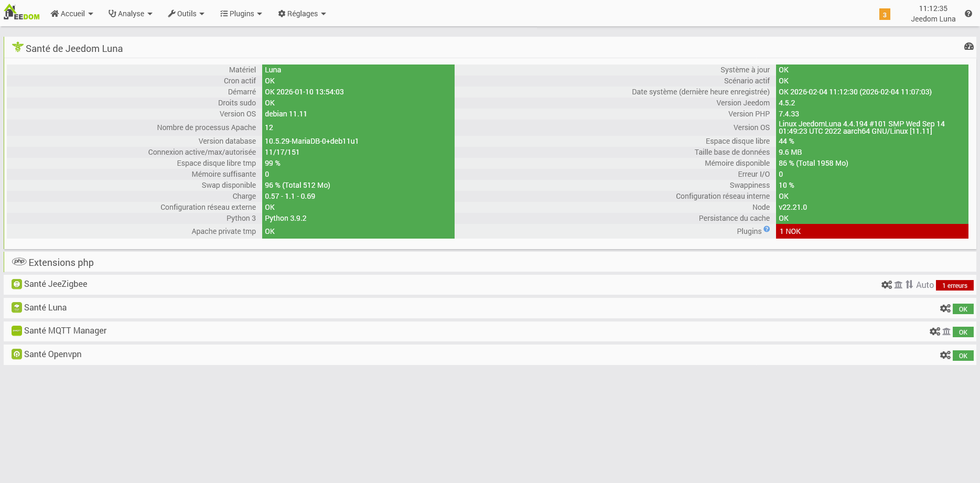Select the Python 3 value 'Python 3.9.2'

click(x=286, y=218)
